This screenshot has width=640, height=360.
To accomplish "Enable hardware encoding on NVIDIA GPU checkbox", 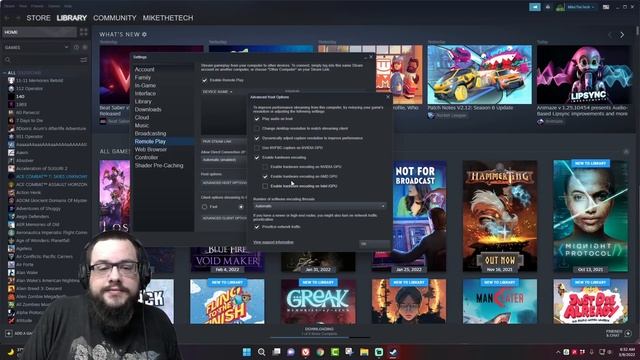I will tap(265, 167).
